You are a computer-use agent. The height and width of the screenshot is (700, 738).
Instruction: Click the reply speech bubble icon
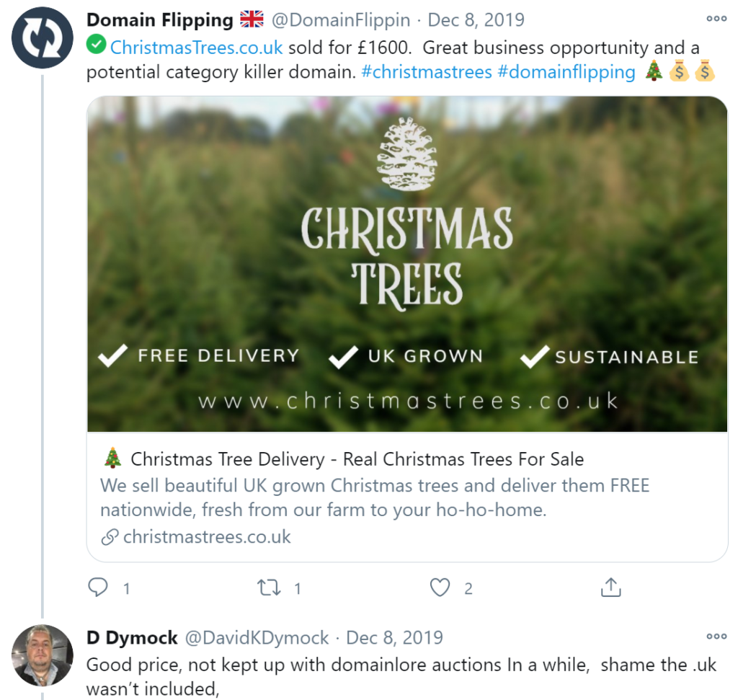pos(98,588)
